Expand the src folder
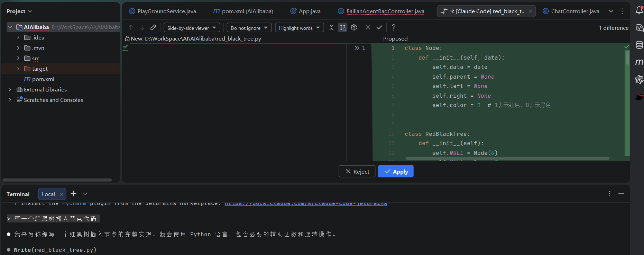 pos(18,58)
